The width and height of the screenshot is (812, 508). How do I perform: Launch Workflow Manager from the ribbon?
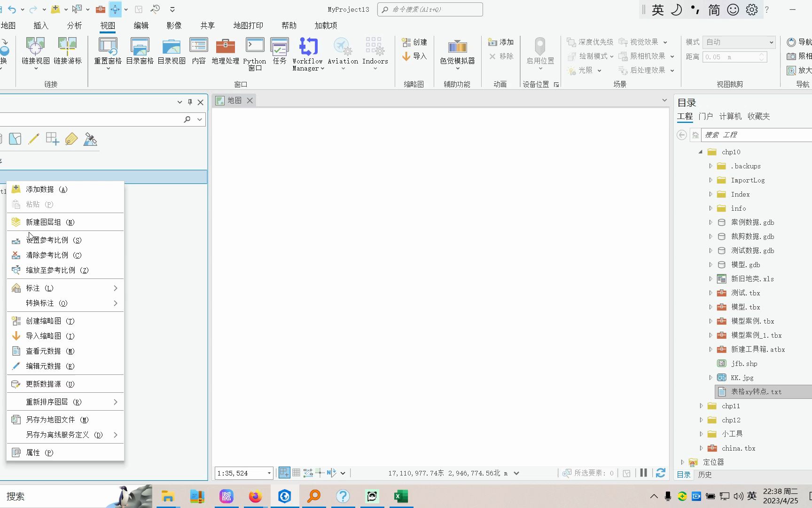pyautogui.click(x=307, y=53)
